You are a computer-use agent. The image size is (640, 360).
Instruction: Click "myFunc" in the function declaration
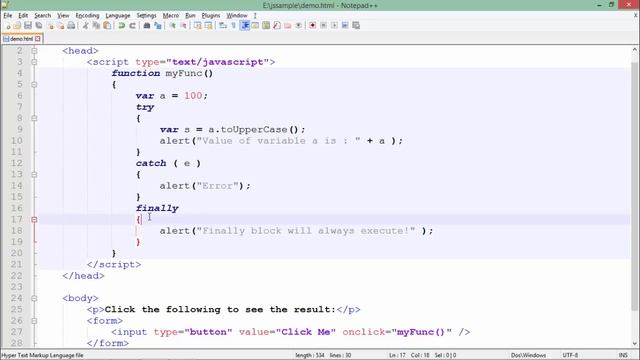coord(183,73)
